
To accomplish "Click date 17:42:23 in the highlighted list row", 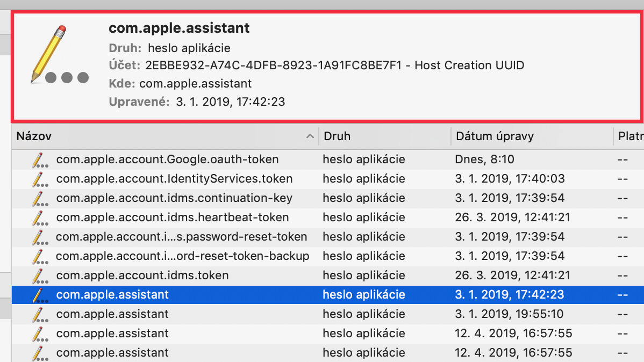I will pos(510,294).
